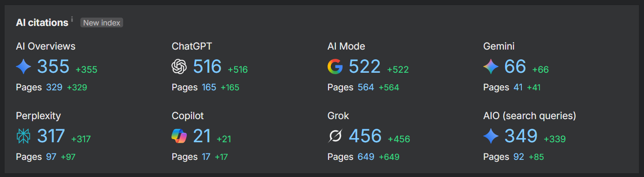Click the +85 pages change under AIO search queries
The height and width of the screenshot is (177, 644).
(x=536, y=157)
